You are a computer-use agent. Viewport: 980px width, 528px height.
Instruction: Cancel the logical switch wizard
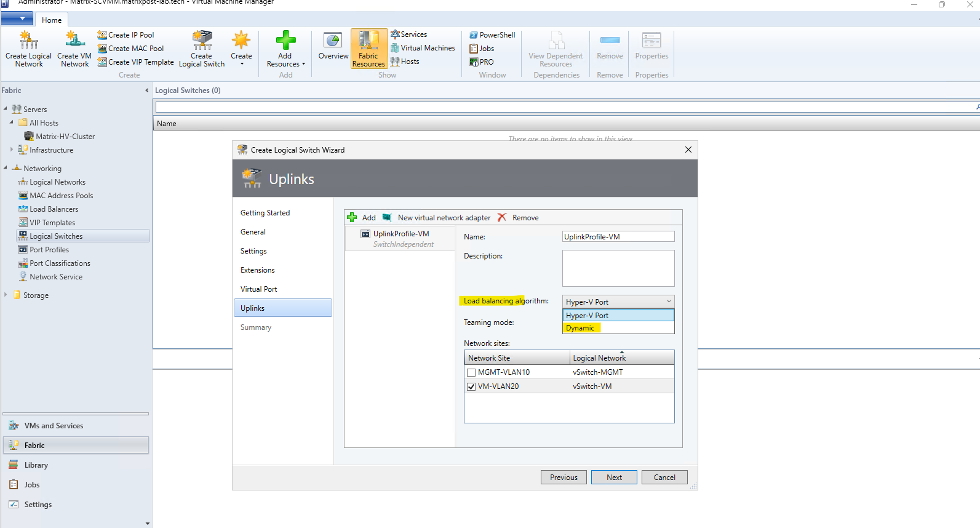tap(664, 478)
